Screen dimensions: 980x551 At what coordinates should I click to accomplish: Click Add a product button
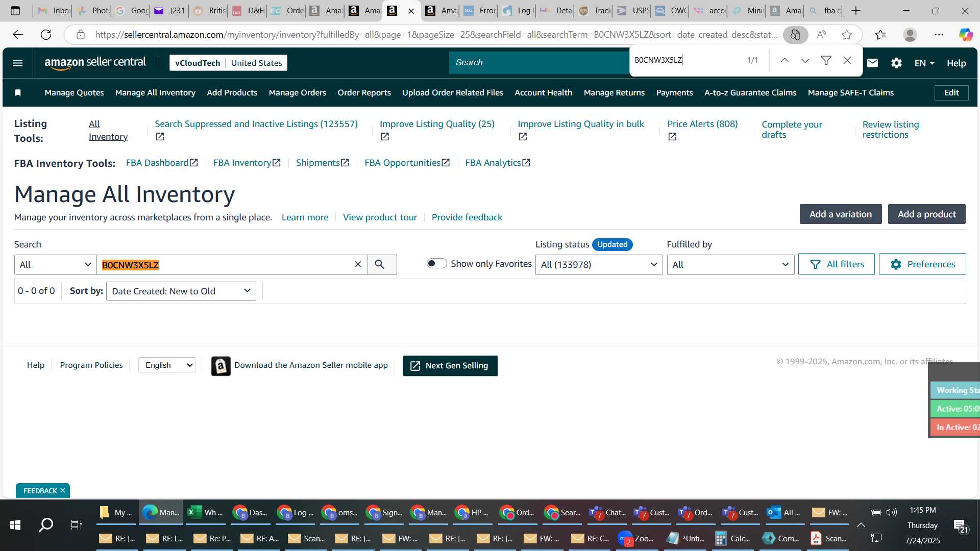926,214
